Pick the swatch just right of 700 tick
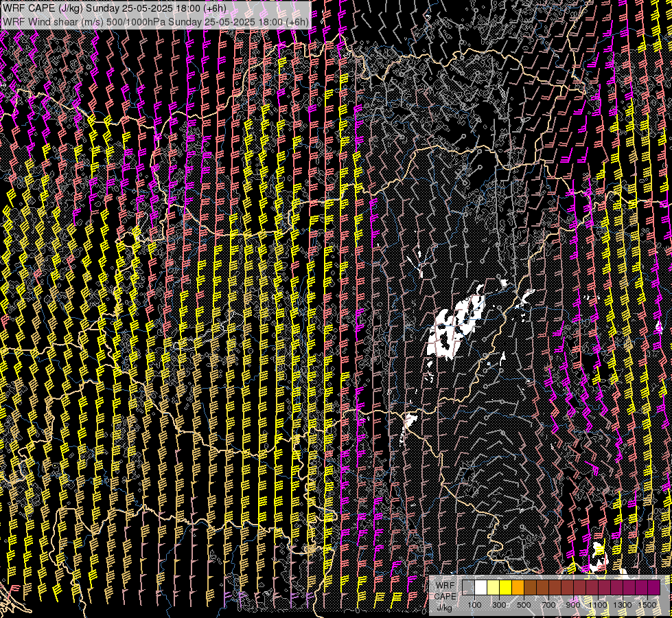Viewport: 672px width, 618px height. 555,588
